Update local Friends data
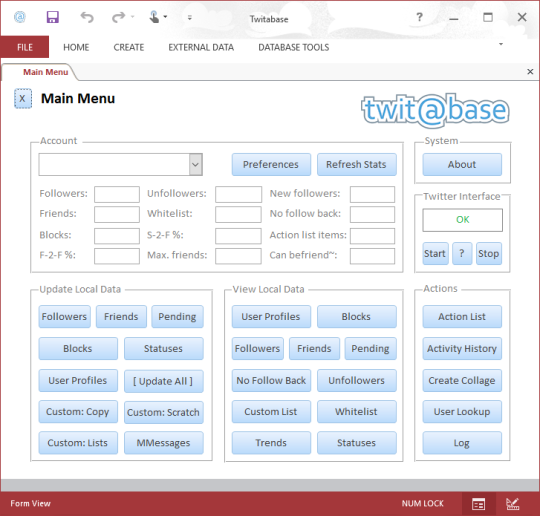 (x=121, y=317)
